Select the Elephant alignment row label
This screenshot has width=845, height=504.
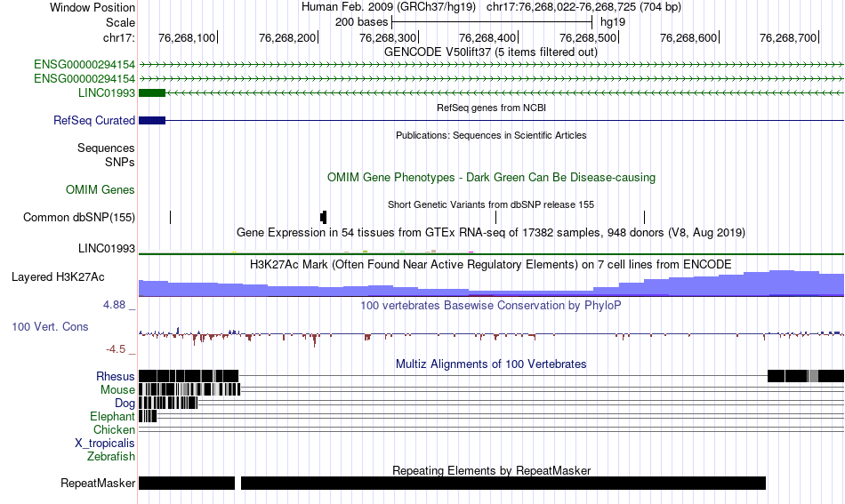(112, 416)
